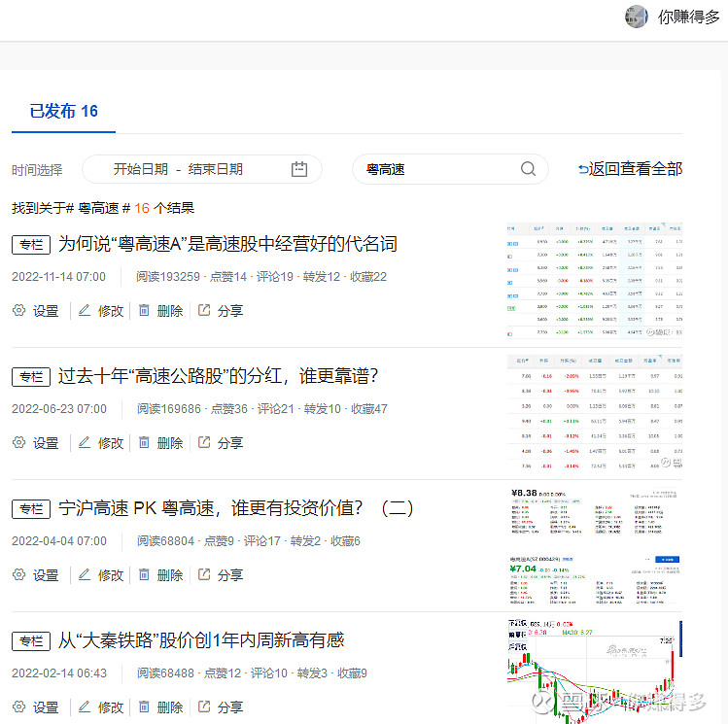
Task: Click 修改 pencil icon for 大秦铁路 article
Action: [x=84, y=707]
